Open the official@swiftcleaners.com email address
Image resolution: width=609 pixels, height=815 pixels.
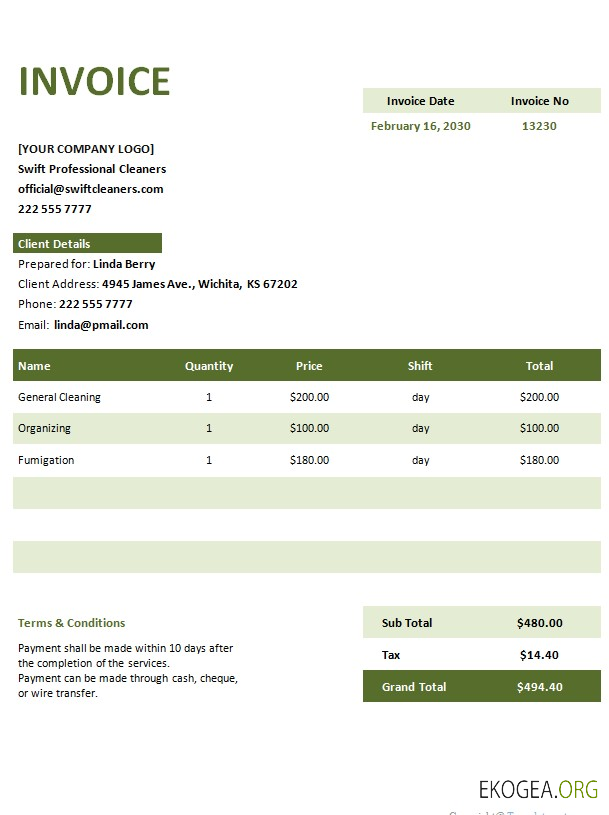coord(91,189)
